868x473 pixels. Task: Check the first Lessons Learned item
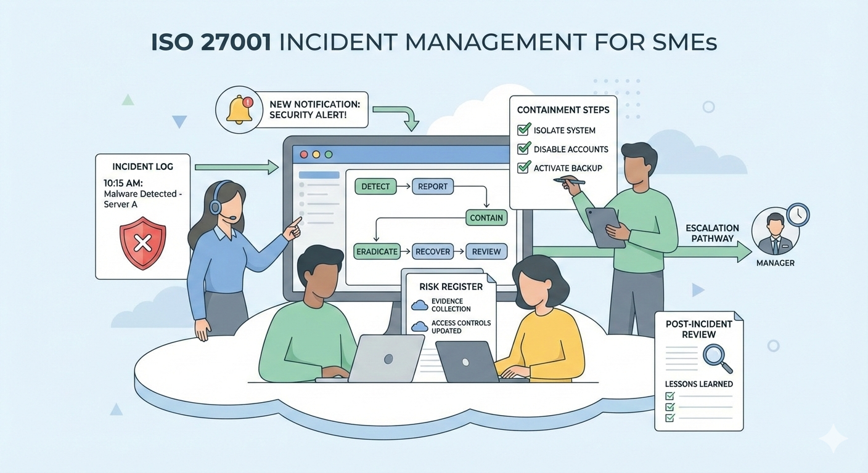669,397
